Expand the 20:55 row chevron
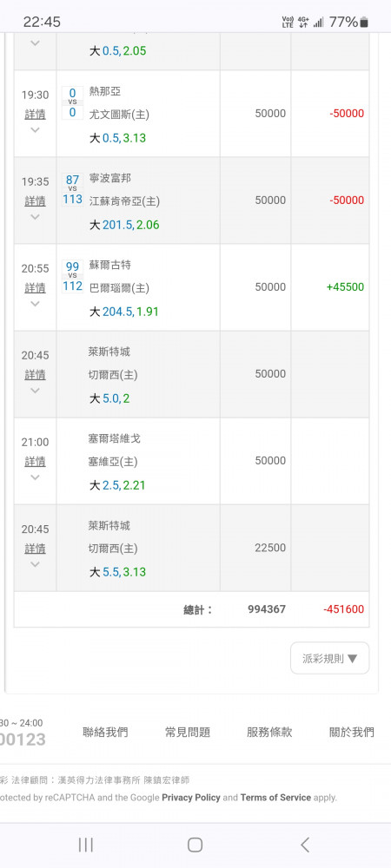Viewport: 391px width, 868px height. point(35,303)
